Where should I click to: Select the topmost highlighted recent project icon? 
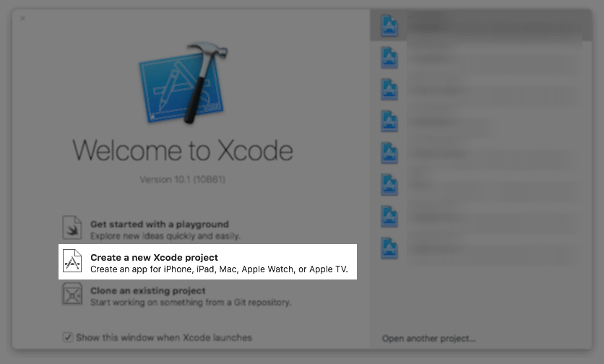[x=390, y=26]
